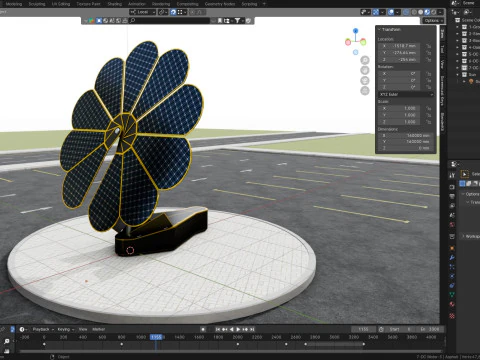The image size is (480, 360).
Task: Click the red X axis on navigation gizmo
Action: [348, 42]
